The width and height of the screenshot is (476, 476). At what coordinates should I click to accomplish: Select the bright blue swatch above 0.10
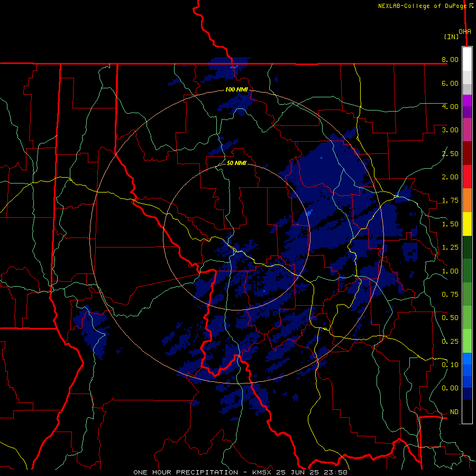click(x=467, y=359)
